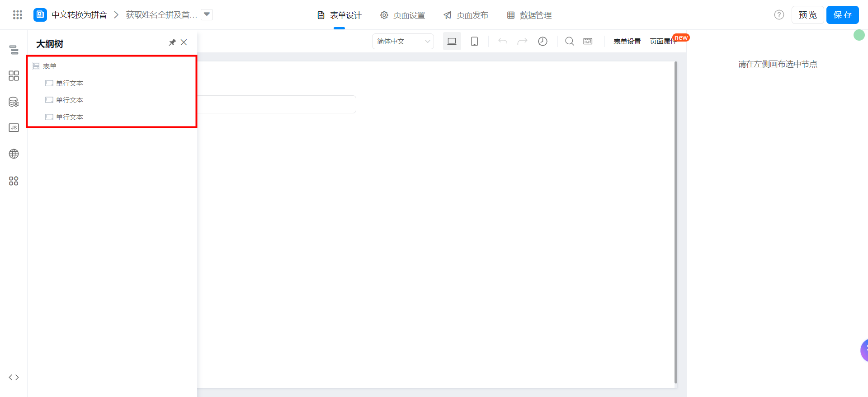
Task: Open the 简体中文 language dropdown
Action: 403,42
